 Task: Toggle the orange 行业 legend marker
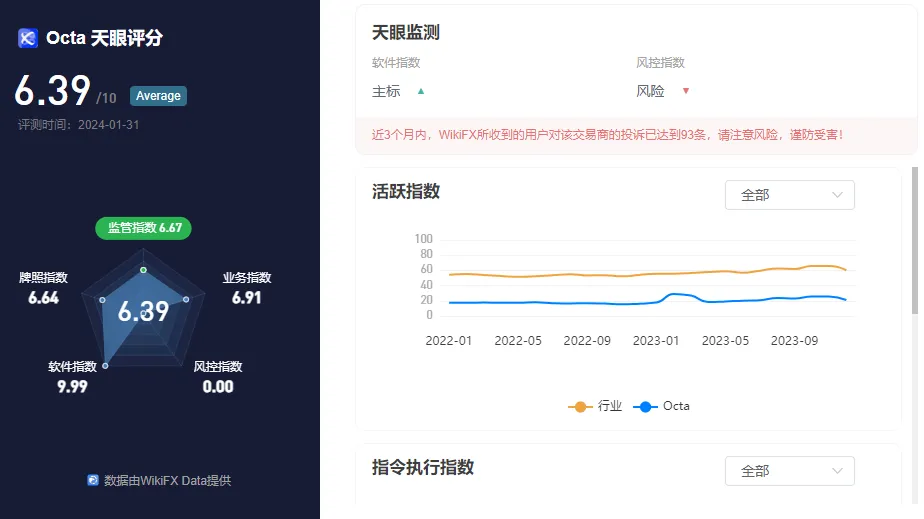point(580,406)
